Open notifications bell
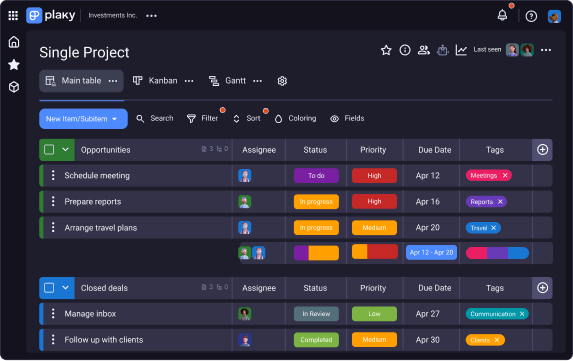 point(502,15)
